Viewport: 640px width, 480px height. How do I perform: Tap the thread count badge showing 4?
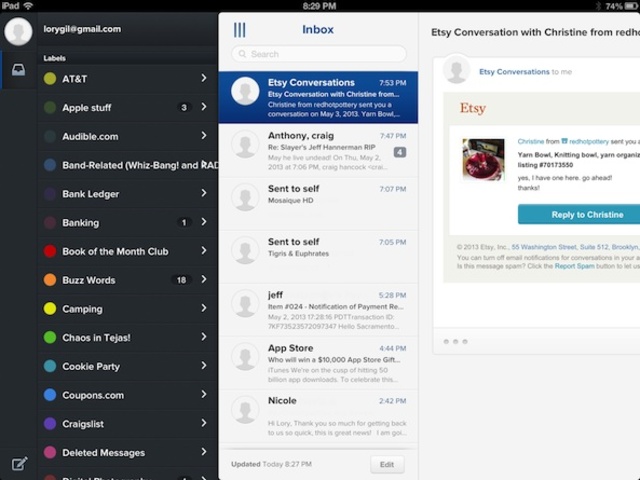click(400, 152)
